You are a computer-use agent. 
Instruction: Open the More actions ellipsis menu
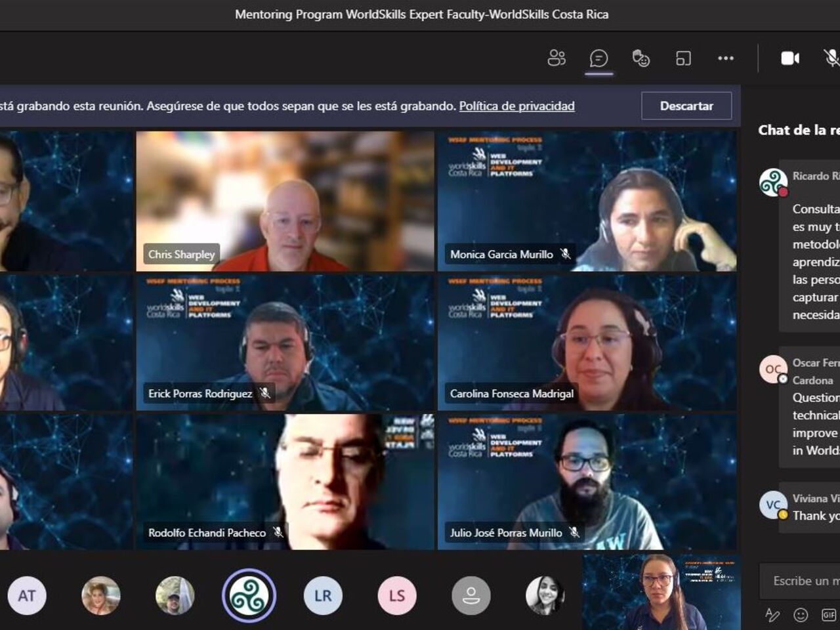726,58
